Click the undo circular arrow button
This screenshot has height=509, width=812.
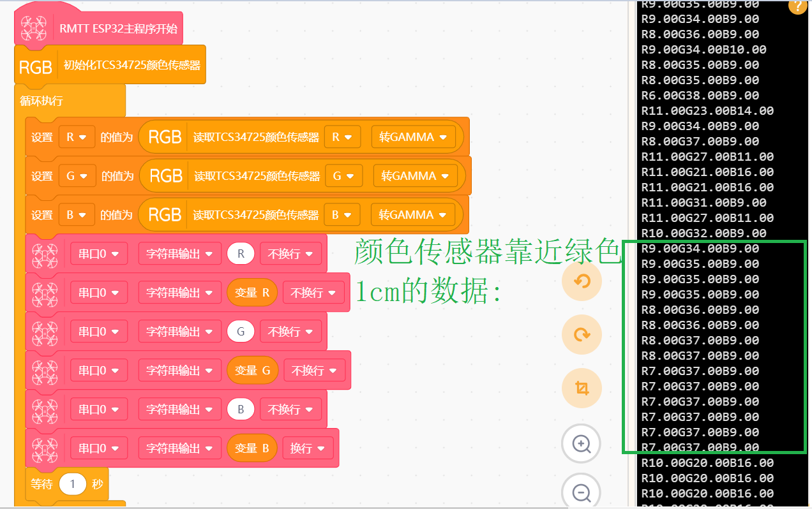582,281
